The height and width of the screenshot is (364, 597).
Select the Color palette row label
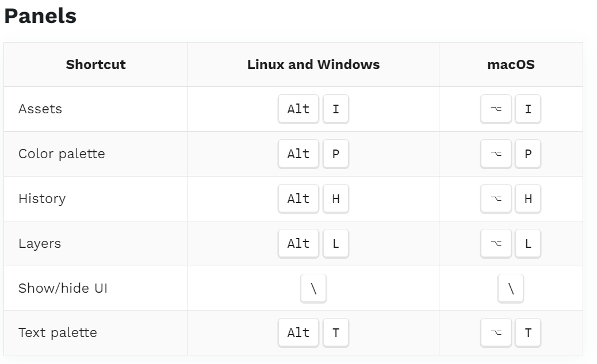[x=62, y=154]
